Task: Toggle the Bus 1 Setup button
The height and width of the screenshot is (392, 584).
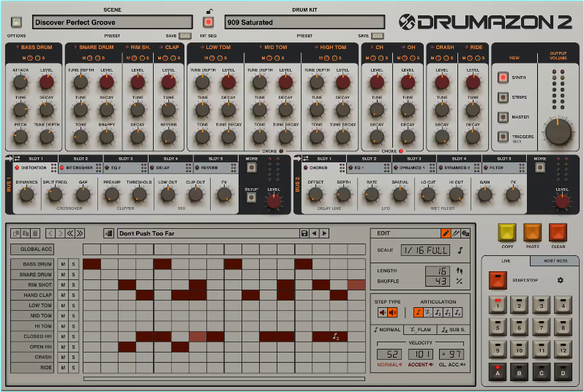Action: [x=252, y=197]
